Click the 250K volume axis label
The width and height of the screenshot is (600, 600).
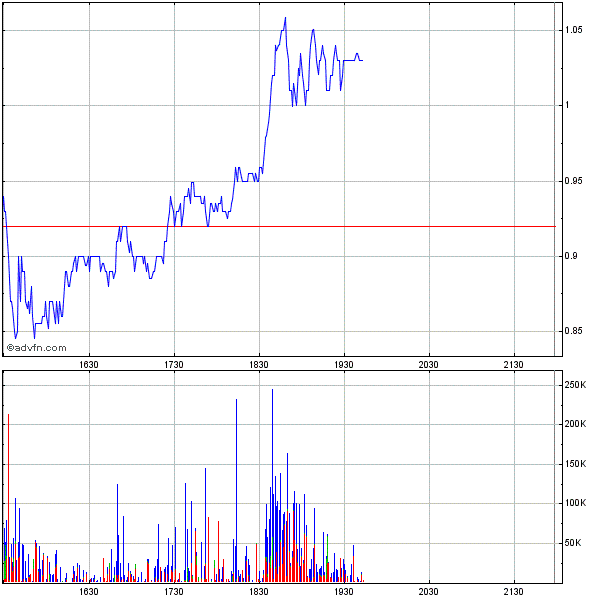[x=576, y=385]
